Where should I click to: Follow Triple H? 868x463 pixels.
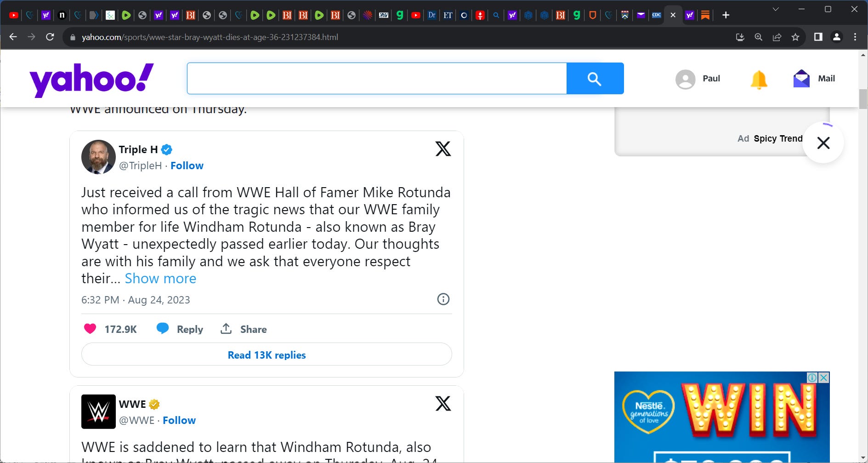pyautogui.click(x=187, y=166)
